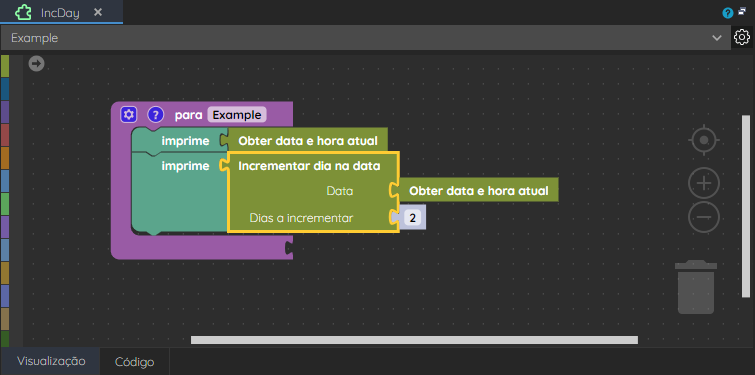
Task: Click the Example function name field
Action: coord(237,115)
